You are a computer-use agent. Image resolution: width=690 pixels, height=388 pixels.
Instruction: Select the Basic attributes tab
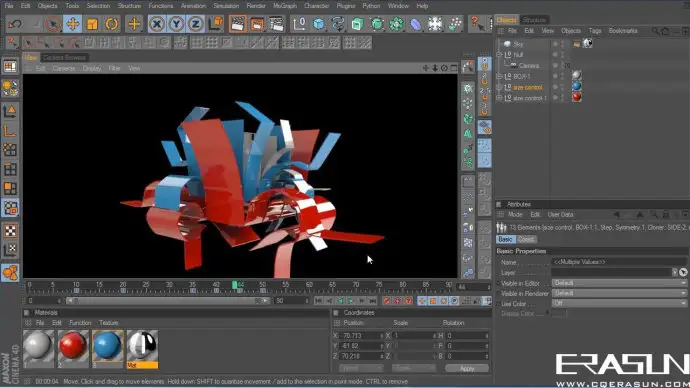pos(505,239)
